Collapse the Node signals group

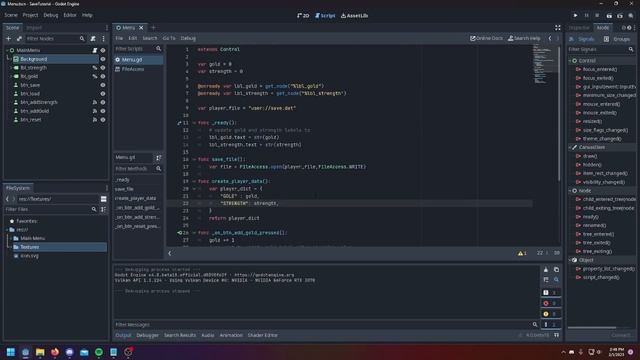[x=570, y=191]
